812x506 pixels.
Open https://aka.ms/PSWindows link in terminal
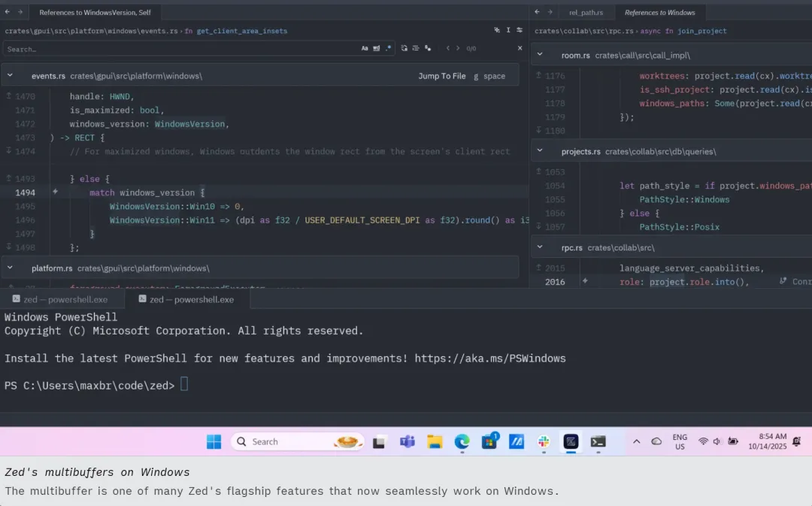click(490, 359)
